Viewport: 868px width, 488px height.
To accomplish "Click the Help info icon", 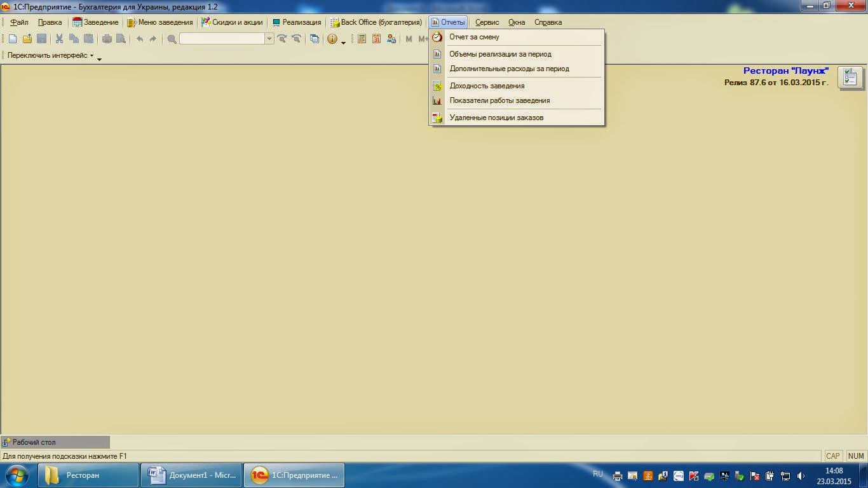I will tap(332, 39).
